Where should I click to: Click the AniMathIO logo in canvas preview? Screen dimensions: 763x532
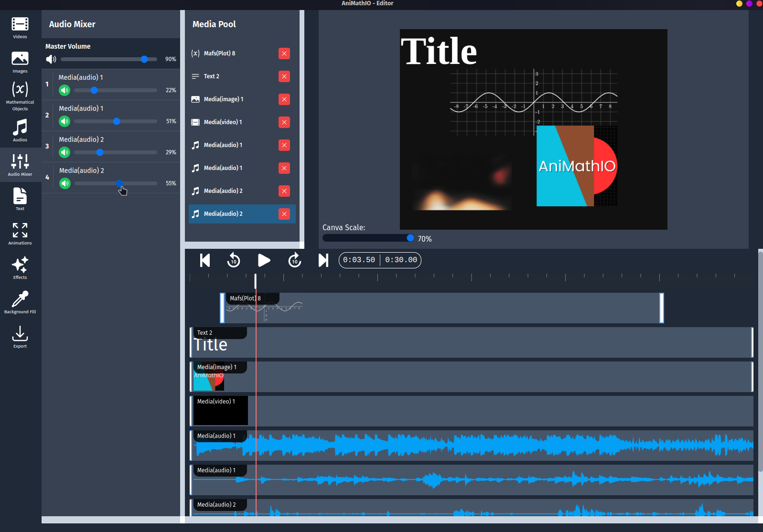577,166
